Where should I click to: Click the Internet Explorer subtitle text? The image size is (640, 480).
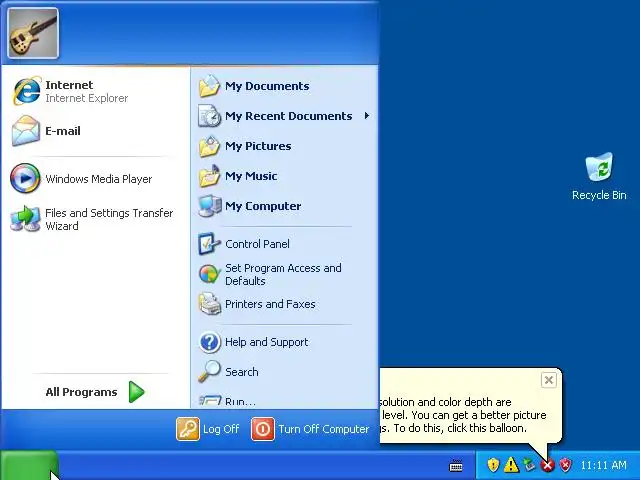pos(87,98)
